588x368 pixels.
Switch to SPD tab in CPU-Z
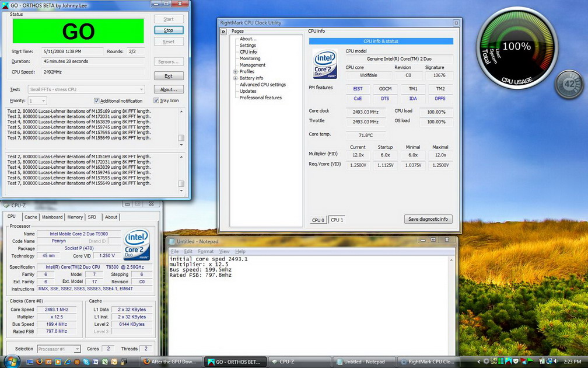coord(92,217)
